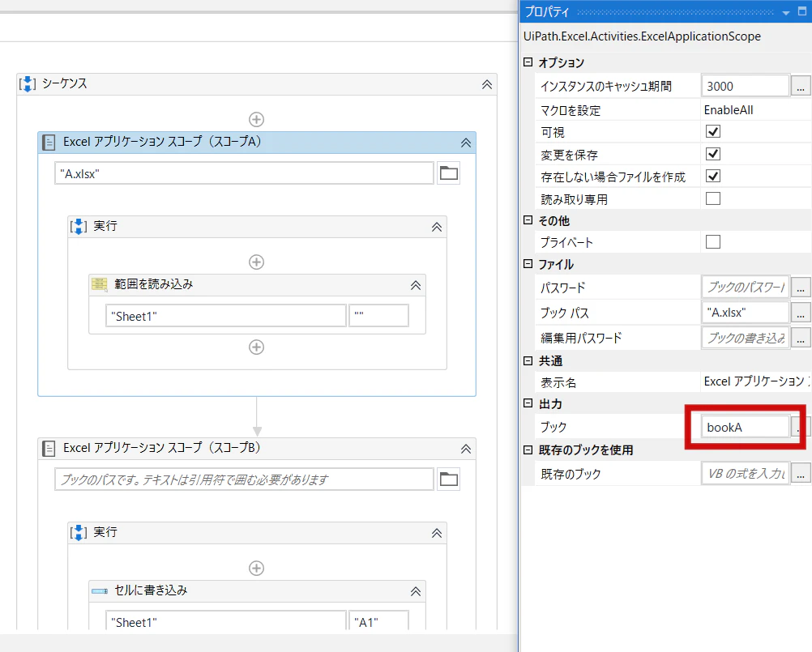
Task: Enable the 読み取り専用 checkbox
Action: [713, 198]
